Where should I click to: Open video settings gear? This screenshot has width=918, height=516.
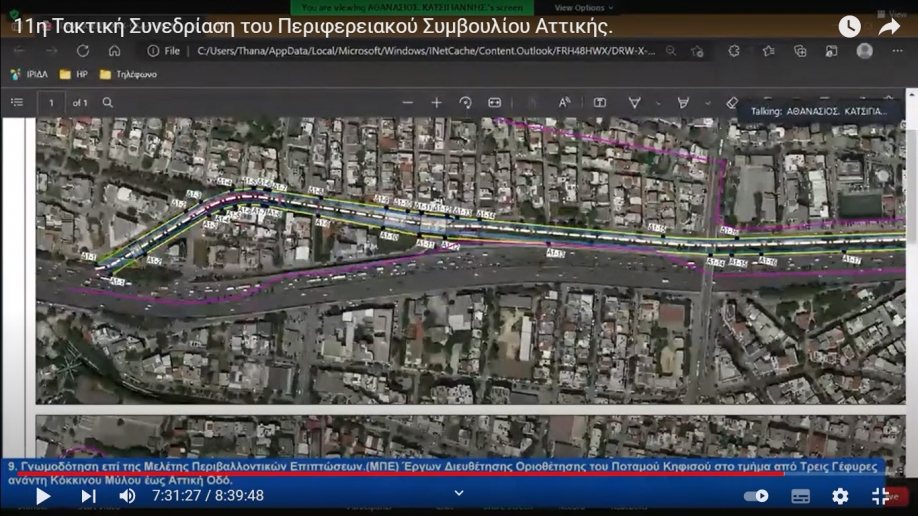tap(840, 496)
